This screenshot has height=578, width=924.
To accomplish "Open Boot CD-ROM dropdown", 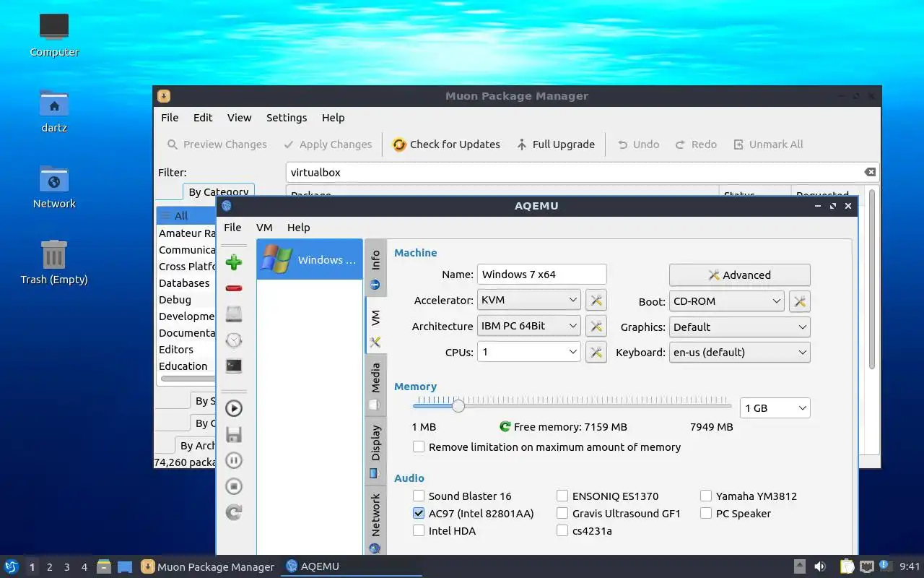I will click(726, 301).
